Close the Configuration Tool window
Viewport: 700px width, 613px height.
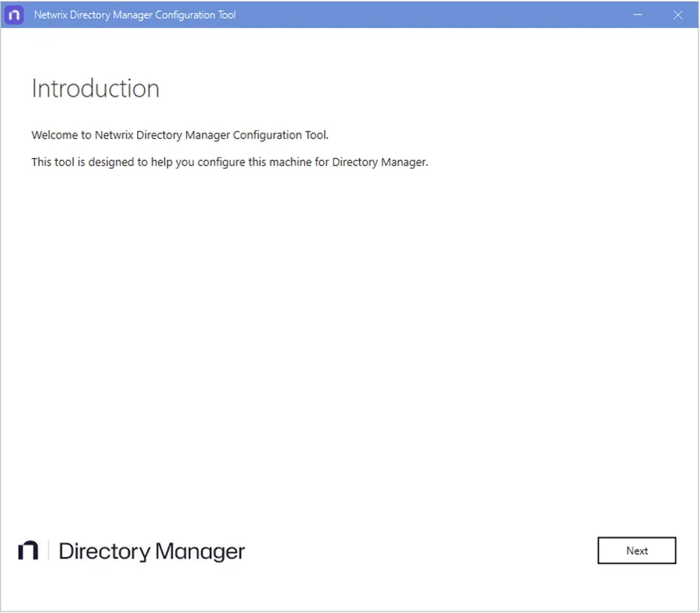click(678, 15)
